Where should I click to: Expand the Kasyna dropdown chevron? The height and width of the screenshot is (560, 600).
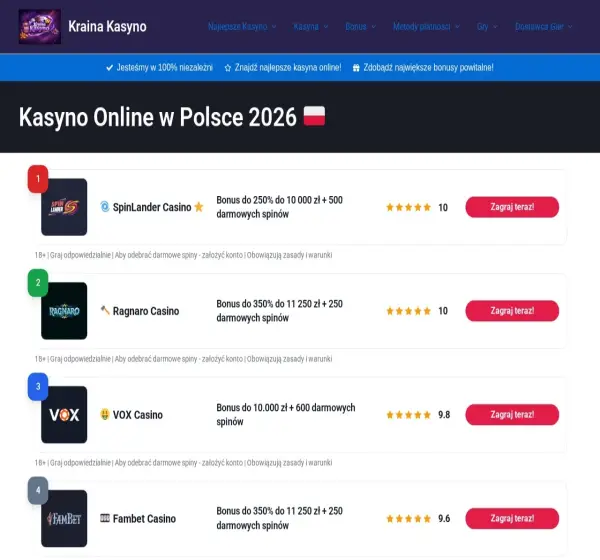click(326, 27)
